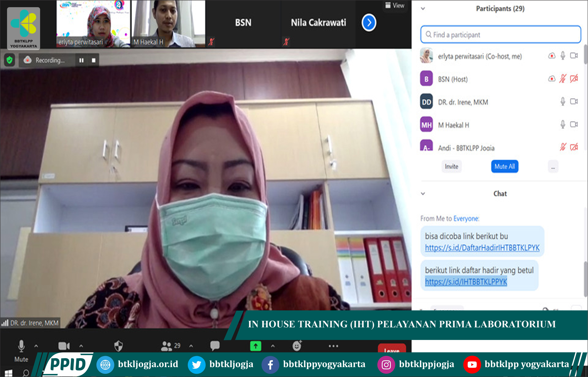Viewport: 588px width, 377px height.
Task: Toggle Andi BBTKLPP Jogja muted microphone icon
Action: coord(563,147)
